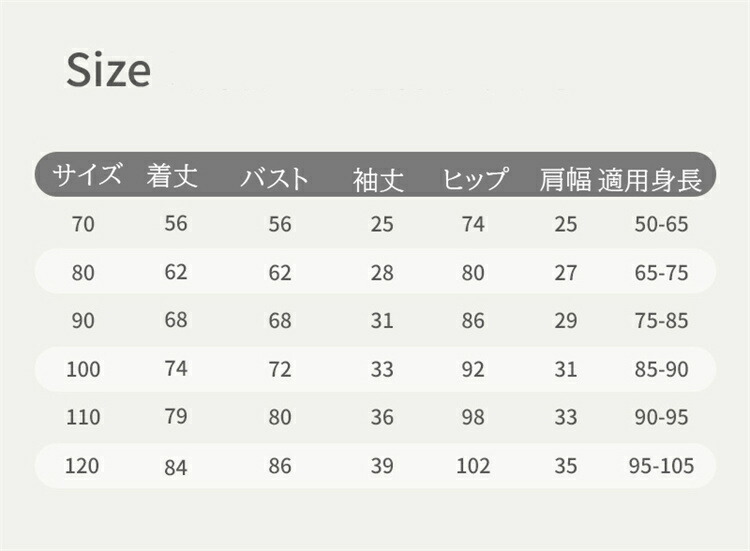Viewport: 750px width, 551px height.
Task: Click the 適用身長 column header
Action: click(x=650, y=179)
